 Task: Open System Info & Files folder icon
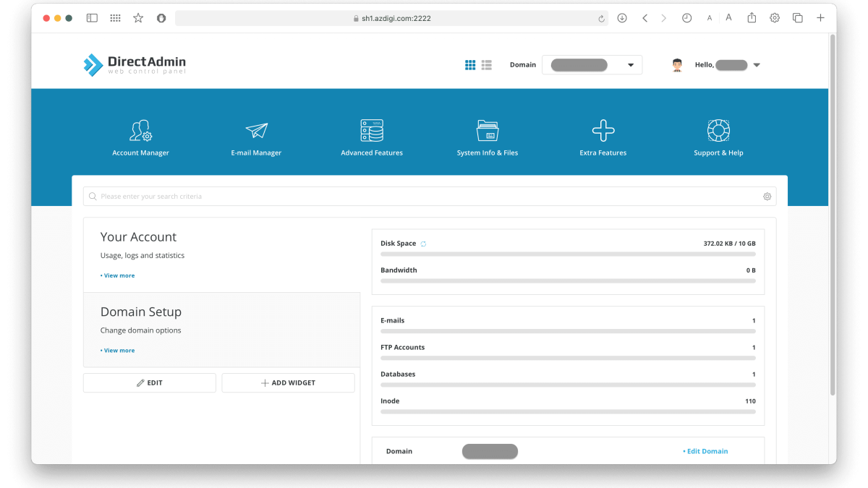coord(488,131)
